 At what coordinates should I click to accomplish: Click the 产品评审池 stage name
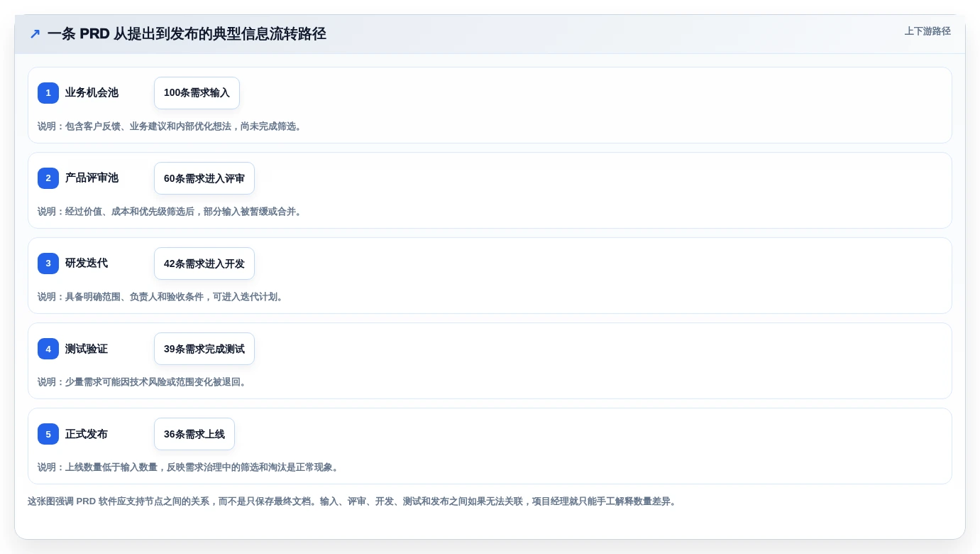tap(92, 178)
